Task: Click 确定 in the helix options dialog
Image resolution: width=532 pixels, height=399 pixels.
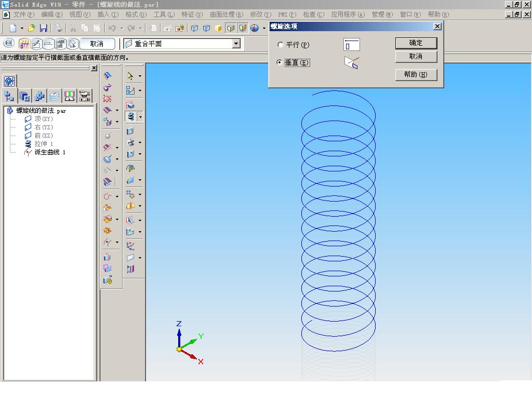Action: [x=416, y=43]
